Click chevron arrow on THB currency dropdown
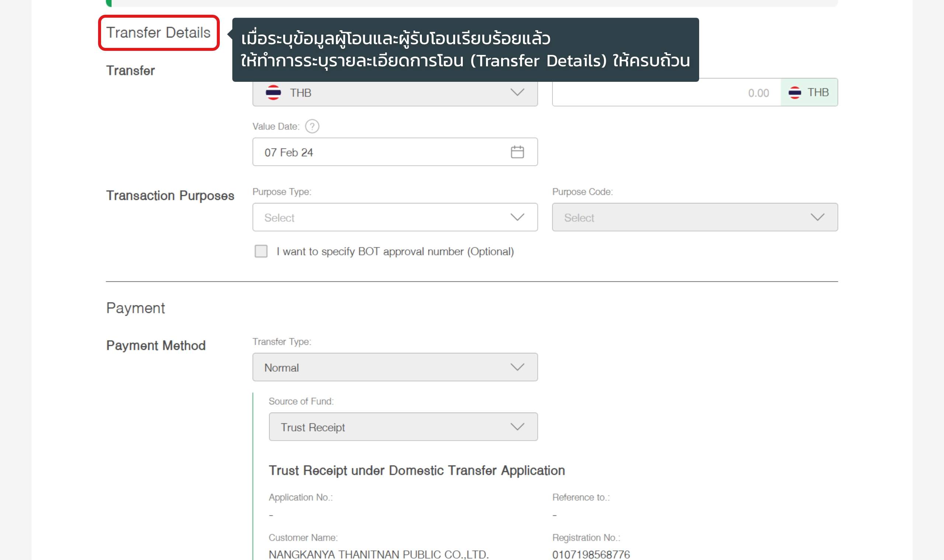The image size is (944, 560). click(x=517, y=92)
